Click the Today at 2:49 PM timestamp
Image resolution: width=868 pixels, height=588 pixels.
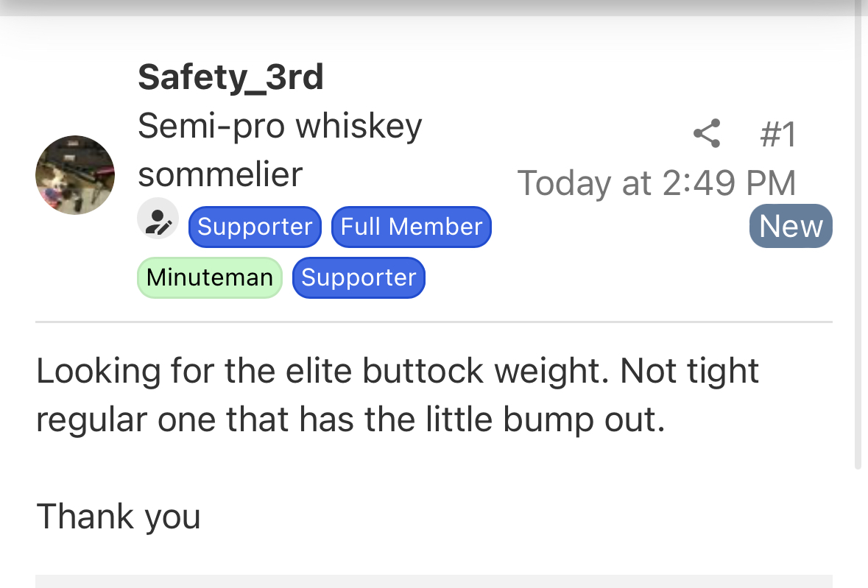[x=657, y=183]
